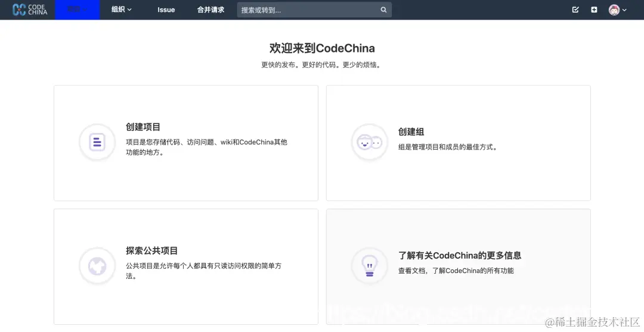Open 了解有关CodeChina的更多信息 link
The width and height of the screenshot is (644, 332).
click(460, 255)
